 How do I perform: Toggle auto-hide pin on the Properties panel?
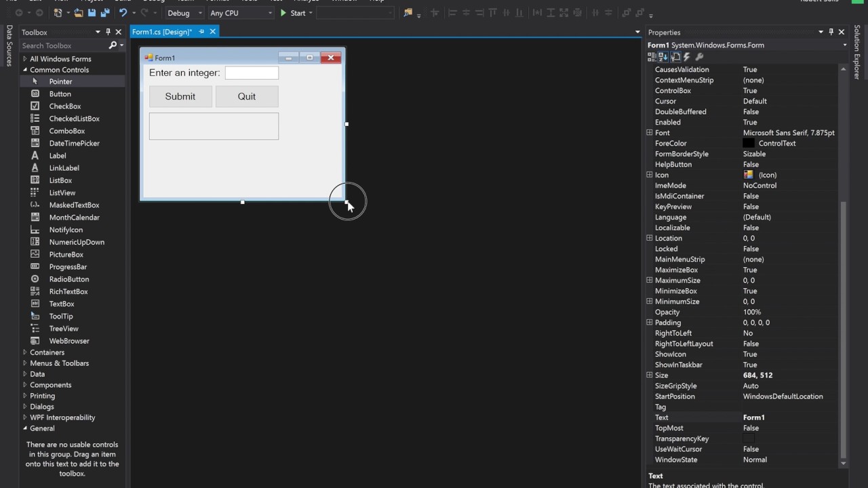831,32
